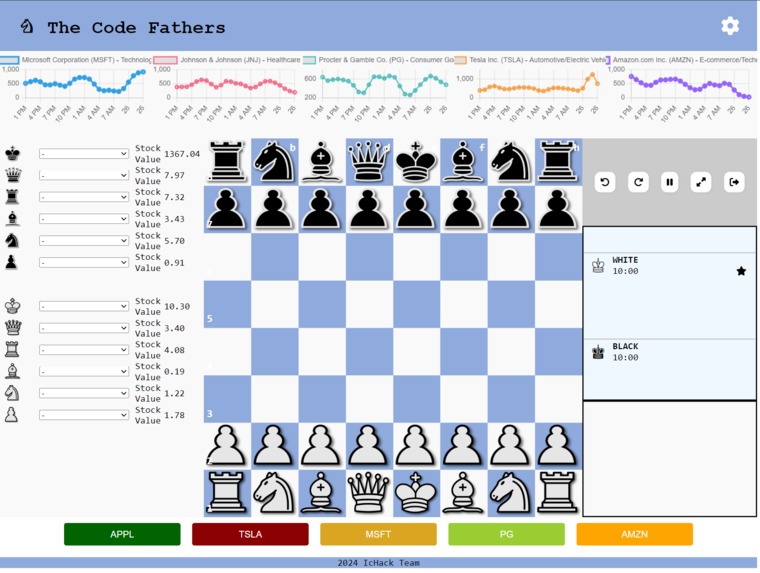Select the white pawn in front of the king

tap(416, 446)
